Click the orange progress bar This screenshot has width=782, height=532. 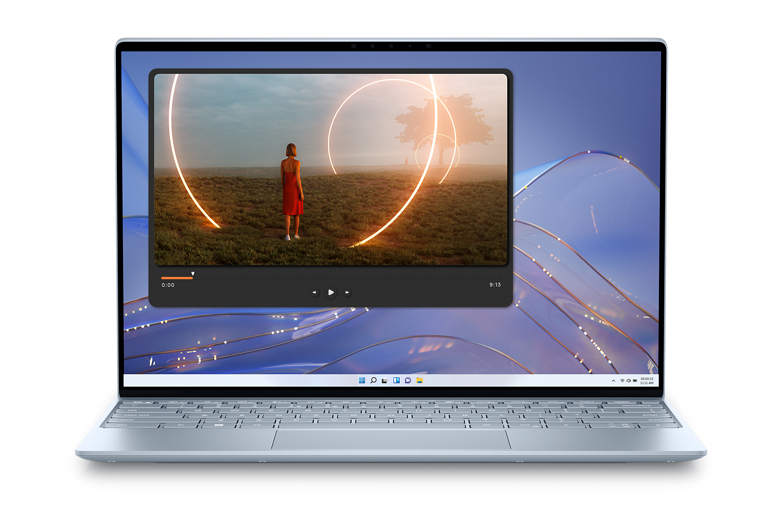pos(177,277)
